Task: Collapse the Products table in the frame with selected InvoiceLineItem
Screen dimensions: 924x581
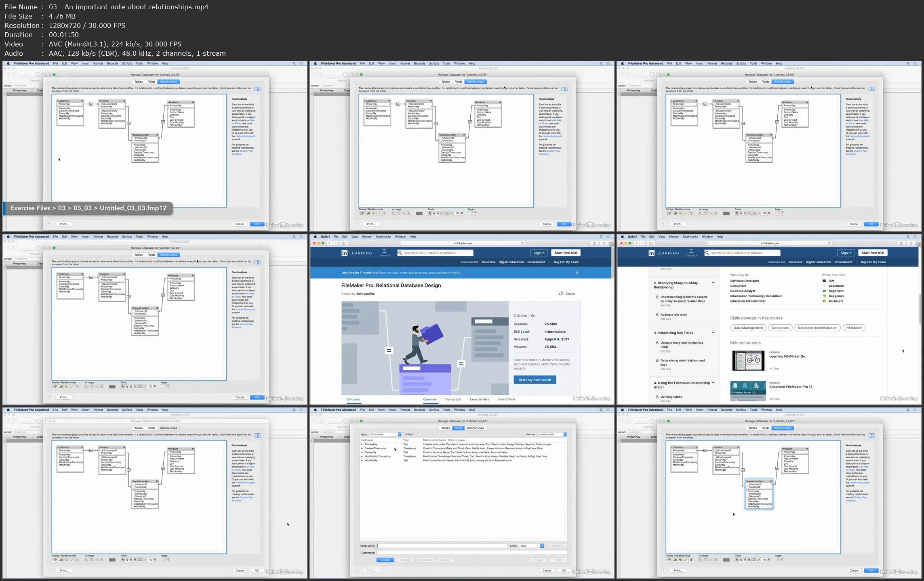Action: tap(807, 449)
